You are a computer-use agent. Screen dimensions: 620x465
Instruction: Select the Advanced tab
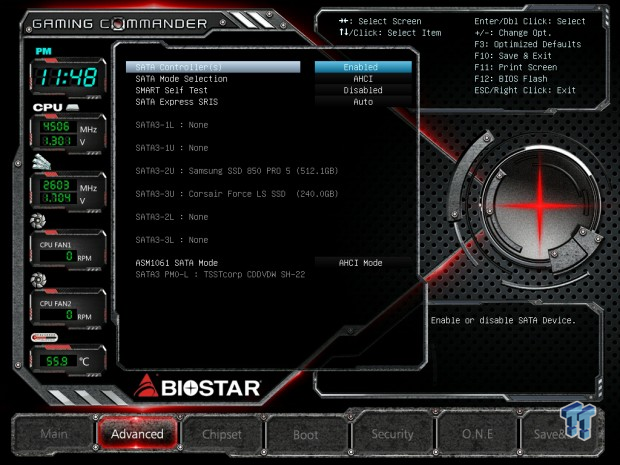(137, 434)
